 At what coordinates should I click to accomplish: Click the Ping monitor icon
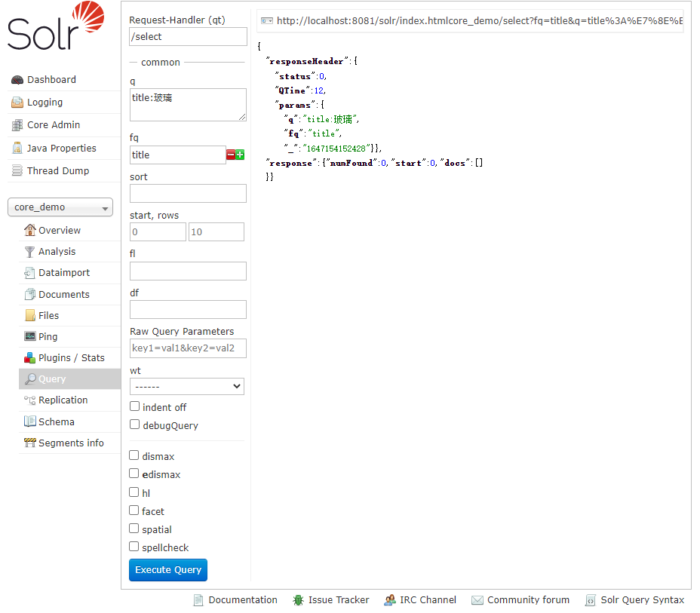pos(30,336)
